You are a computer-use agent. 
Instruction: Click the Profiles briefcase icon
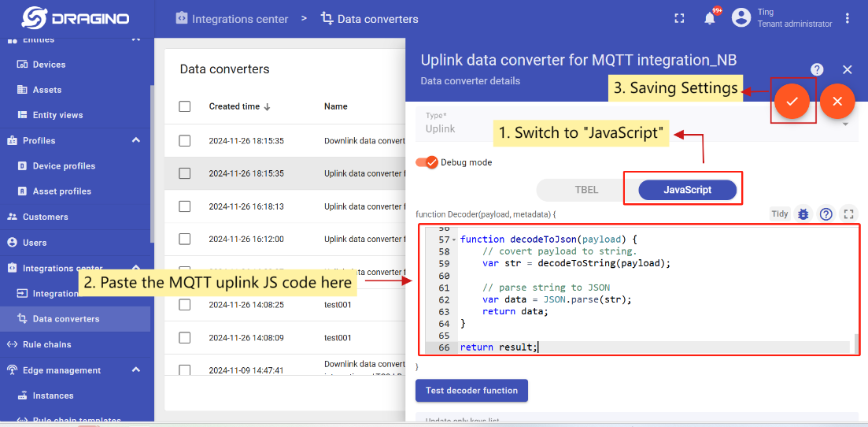(12, 141)
